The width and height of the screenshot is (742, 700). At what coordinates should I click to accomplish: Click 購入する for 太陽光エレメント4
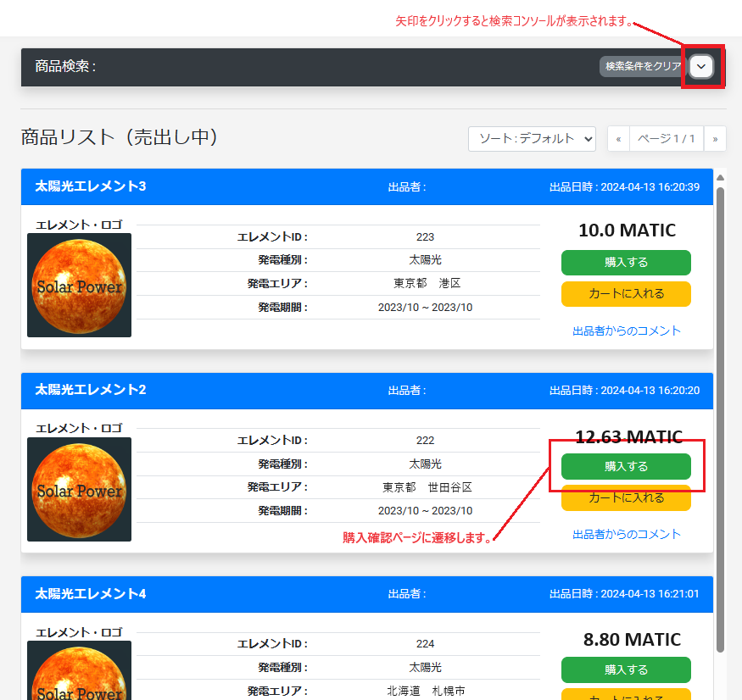tap(626, 669)
